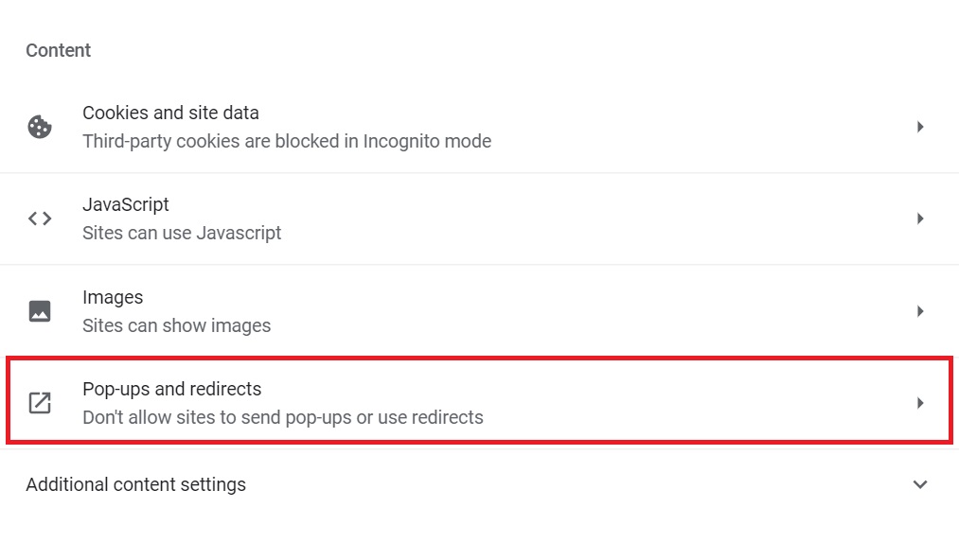Click 'Sites can use Javascript' description
The image size is (959, 560).
(182, 233)
